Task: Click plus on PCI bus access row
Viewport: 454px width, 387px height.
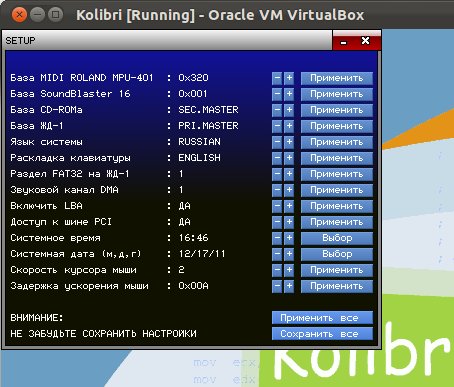Action: [x=289, y=222]
